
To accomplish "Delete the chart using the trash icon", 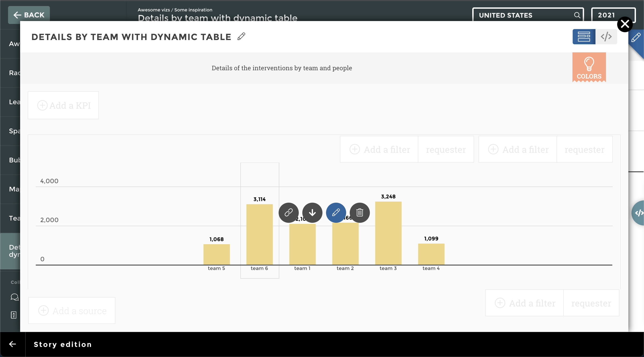I will [x=360, y=213].
